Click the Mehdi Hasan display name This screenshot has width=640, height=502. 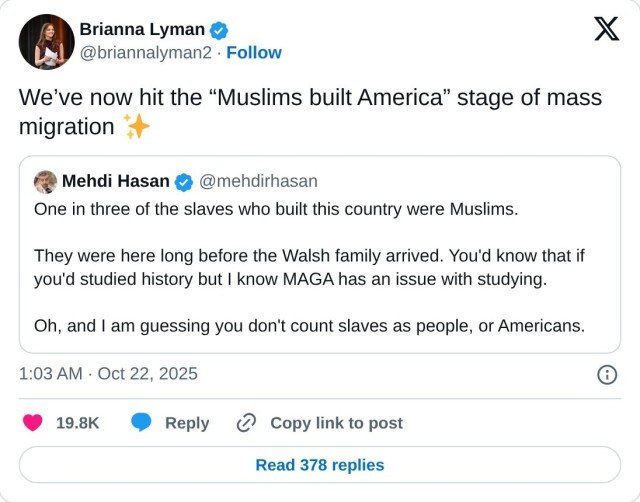click(x=115, y=181)
